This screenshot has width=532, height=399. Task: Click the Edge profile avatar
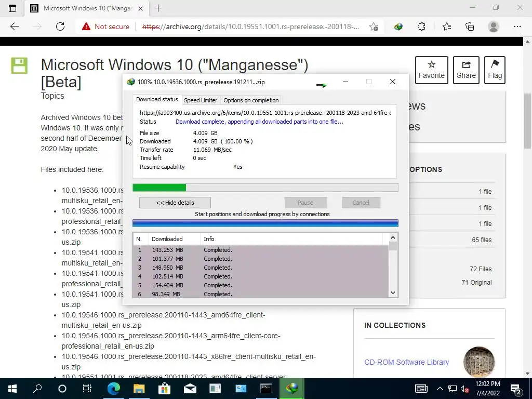tap(494, 26)
